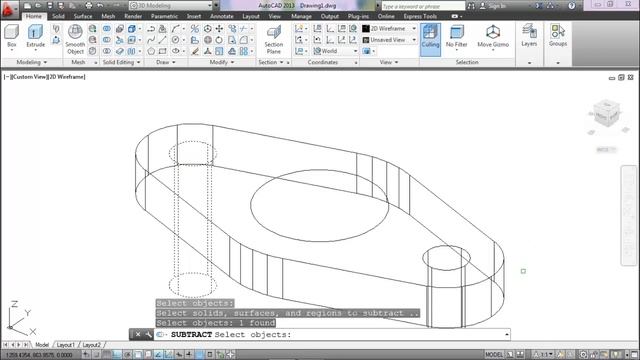The image size is (640, 360).
Task: Open the Home ribbon tab
Action: [x=33, y=16]
